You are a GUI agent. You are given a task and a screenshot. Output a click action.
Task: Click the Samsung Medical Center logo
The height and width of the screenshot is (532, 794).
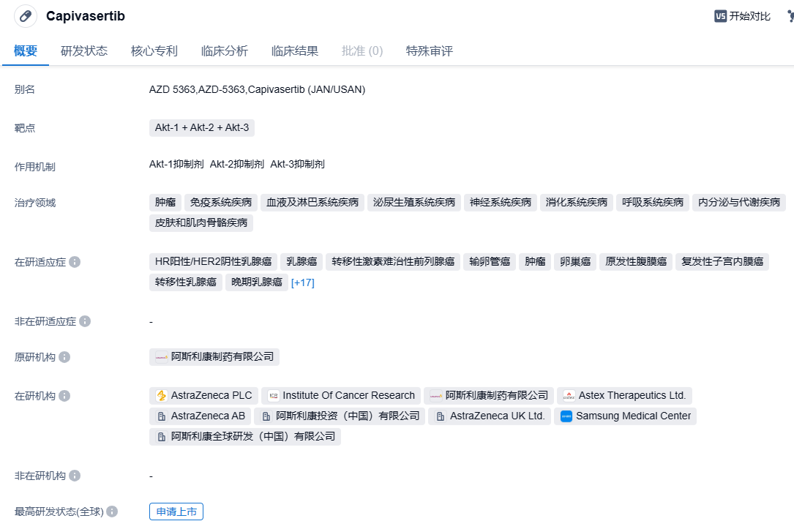[566, 416]
